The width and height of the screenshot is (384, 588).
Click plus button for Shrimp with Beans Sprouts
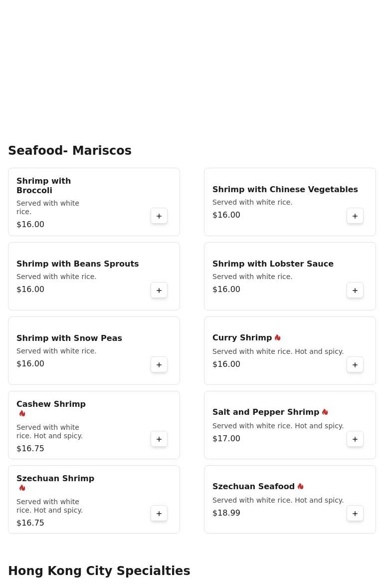[159, 291]
